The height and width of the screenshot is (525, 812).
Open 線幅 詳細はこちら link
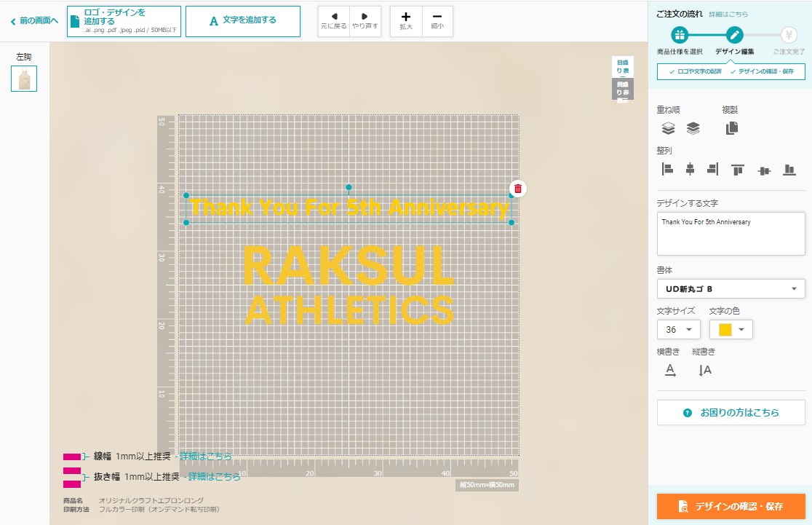click(206, 457)
